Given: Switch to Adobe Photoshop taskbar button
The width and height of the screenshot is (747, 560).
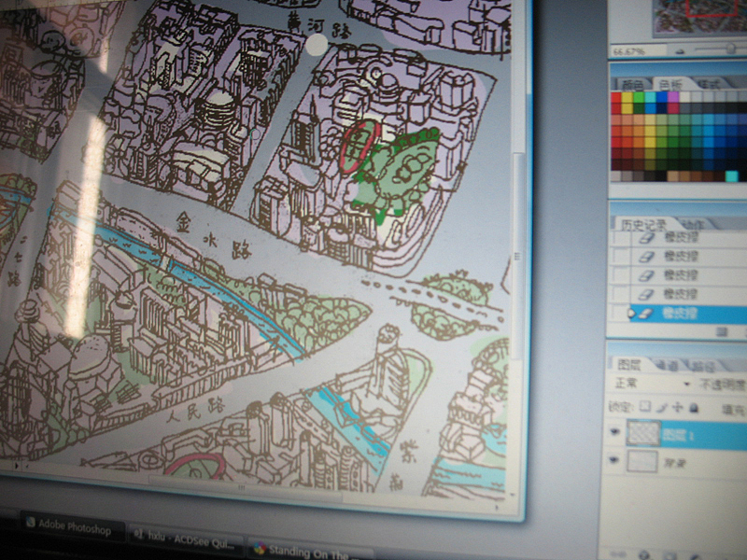Looking at the screenshot, I should 71,526.
